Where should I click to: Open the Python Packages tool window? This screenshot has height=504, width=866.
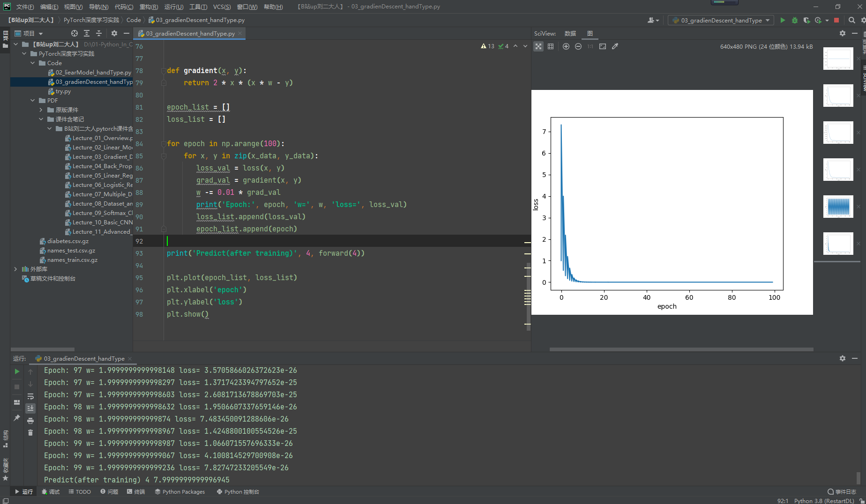pyautogui.click(x=180, y=492)
